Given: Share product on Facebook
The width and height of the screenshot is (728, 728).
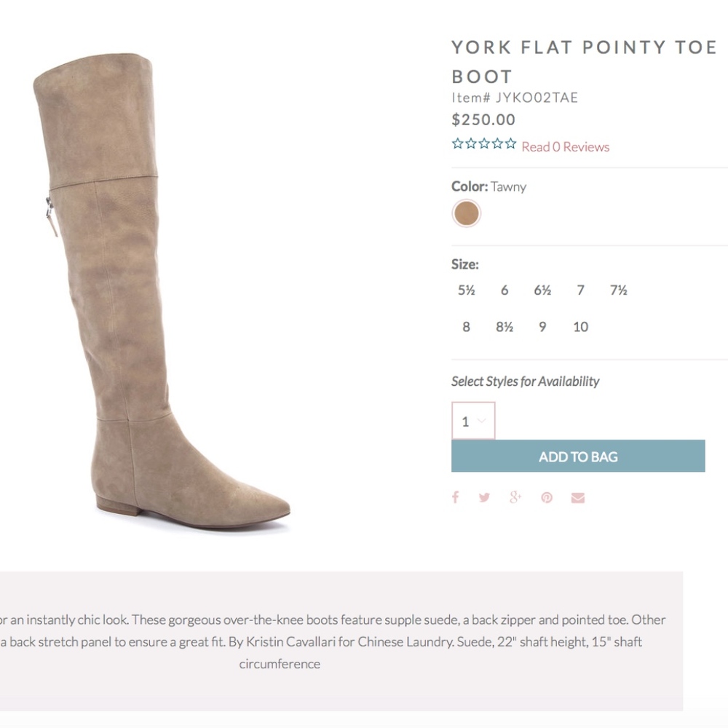Looking at the screenshot, I should click(x=455, y=498).
